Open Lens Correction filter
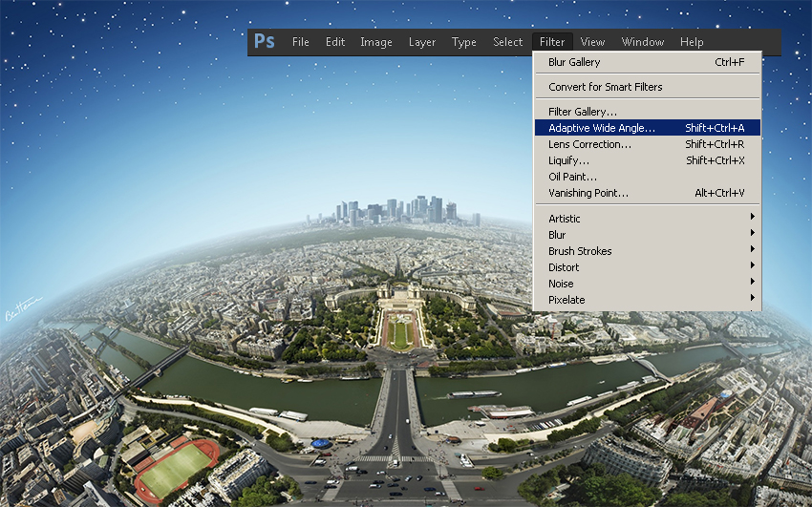 coord(648,144)
